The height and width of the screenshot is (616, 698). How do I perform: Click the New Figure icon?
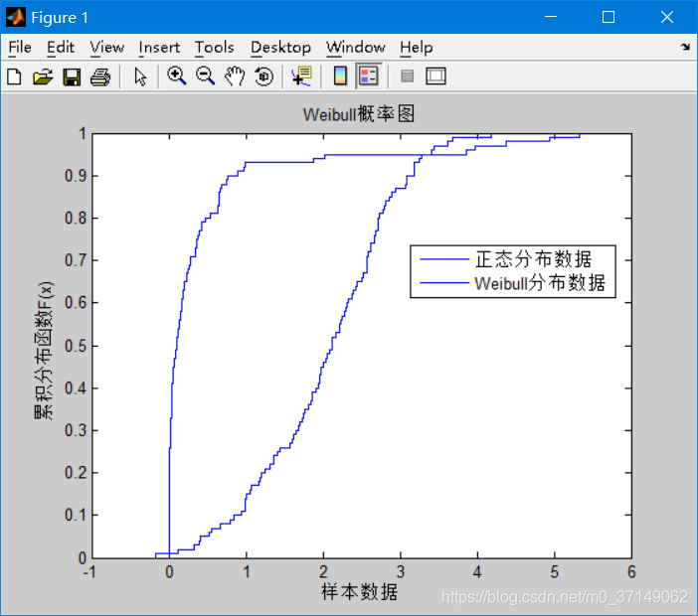coord(15,77)
